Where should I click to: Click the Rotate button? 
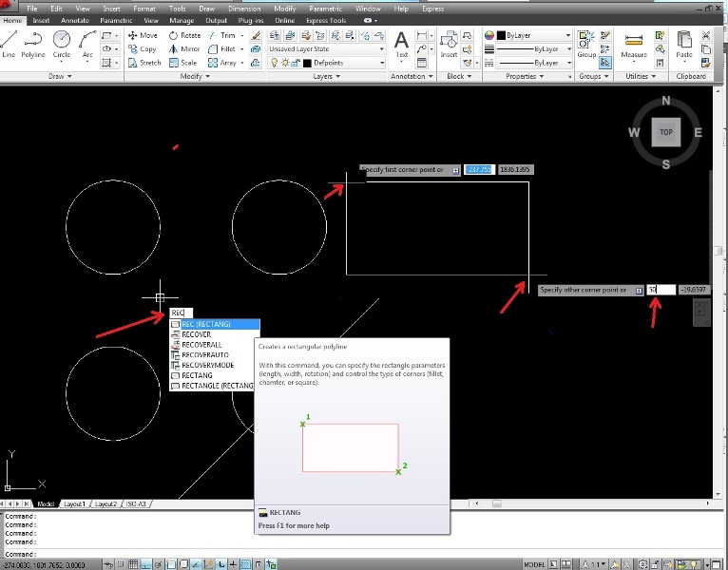[184, 35]
